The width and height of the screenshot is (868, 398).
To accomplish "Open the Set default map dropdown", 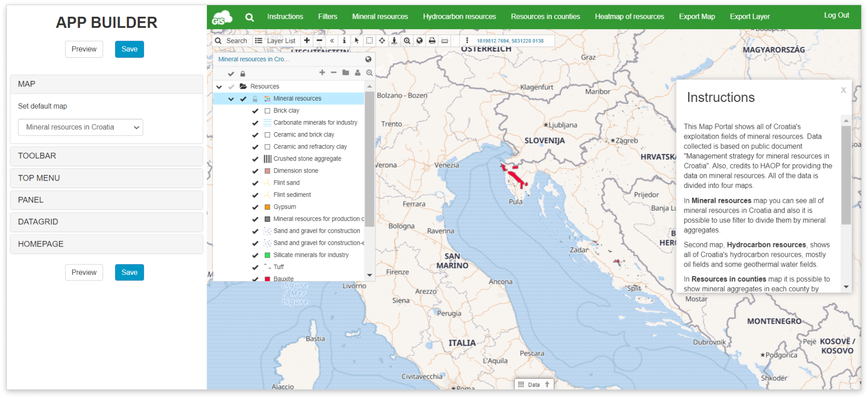I will pyautogui.click(x=80, y=127).
